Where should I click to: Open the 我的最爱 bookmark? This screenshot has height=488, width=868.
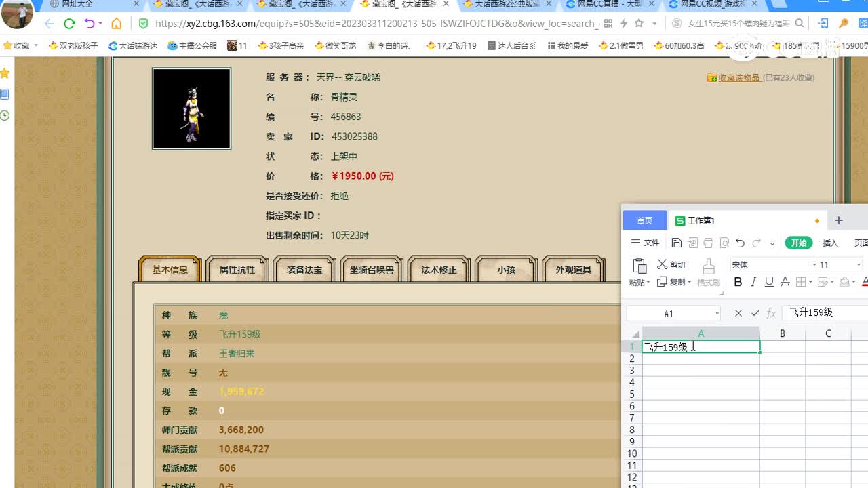coord(568,46)
